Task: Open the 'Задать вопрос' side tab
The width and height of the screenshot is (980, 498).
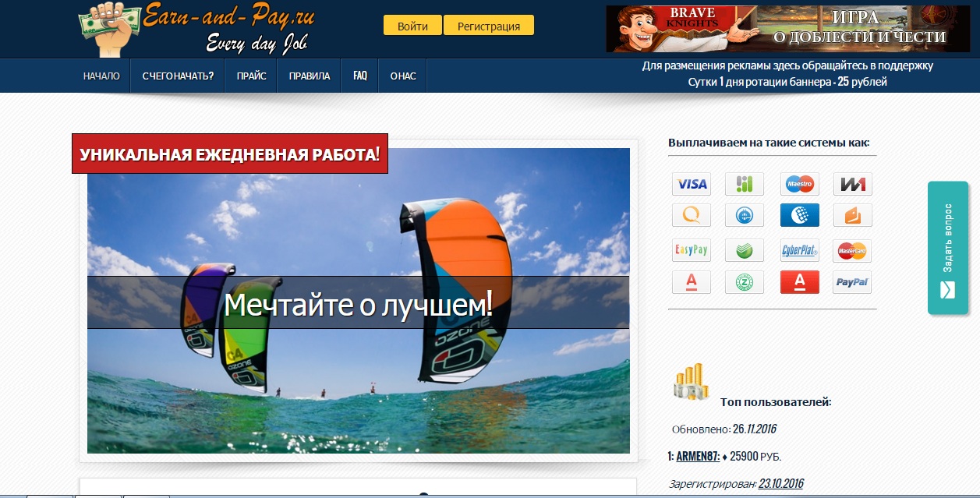Action: pyautogui.click(x=947, y=248)
